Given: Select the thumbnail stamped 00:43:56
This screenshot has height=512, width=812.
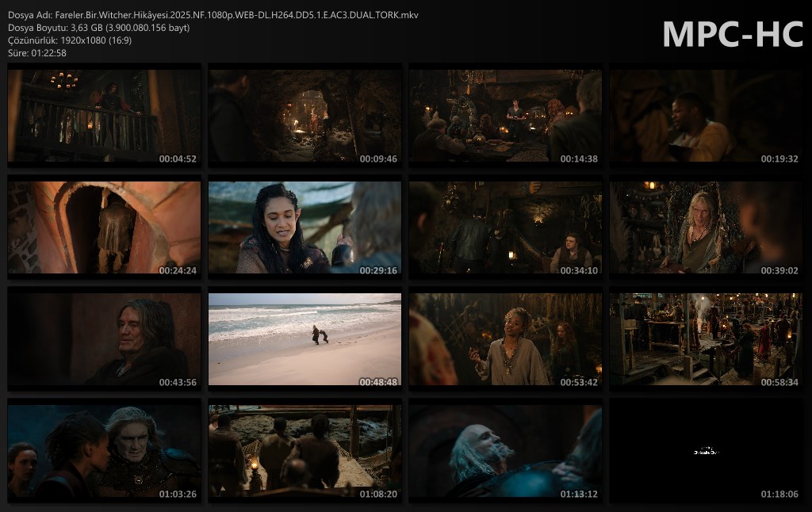Looking at the screenshot, I should [104, 339].
